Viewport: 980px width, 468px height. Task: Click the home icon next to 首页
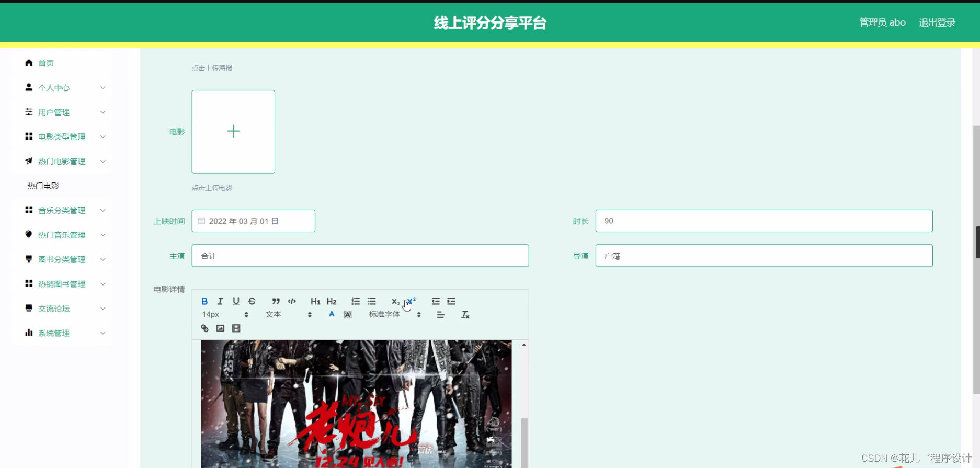[x=29, y=63]
